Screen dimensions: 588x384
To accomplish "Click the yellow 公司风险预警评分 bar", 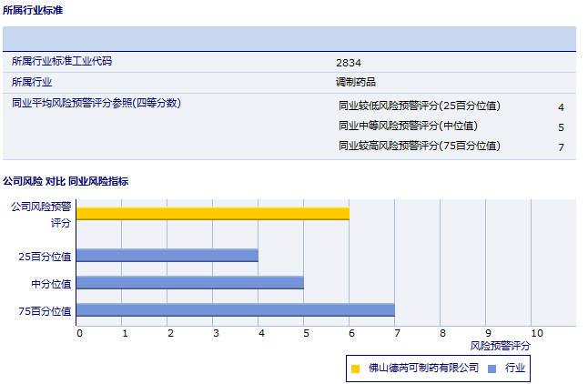I will (212, 214).
